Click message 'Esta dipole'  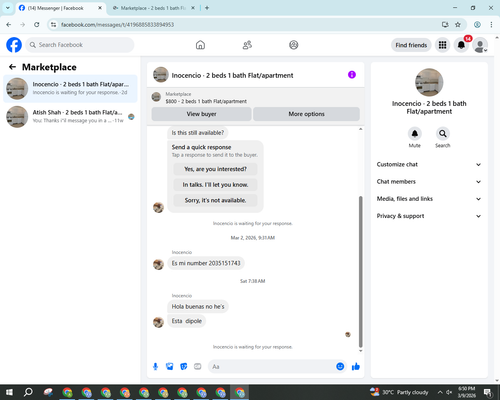click(187, 321)
